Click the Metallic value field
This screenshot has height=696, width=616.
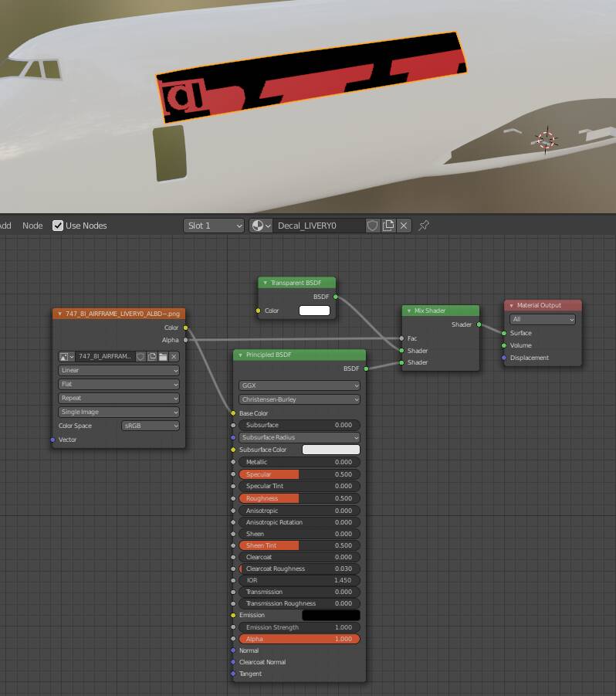click(x=300, y=462)
